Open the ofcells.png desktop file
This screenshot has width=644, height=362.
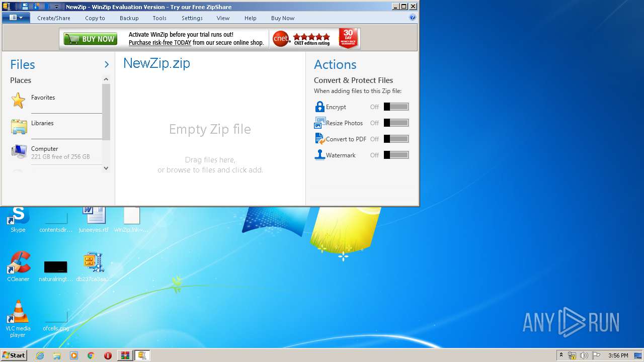tap(56, 322)
